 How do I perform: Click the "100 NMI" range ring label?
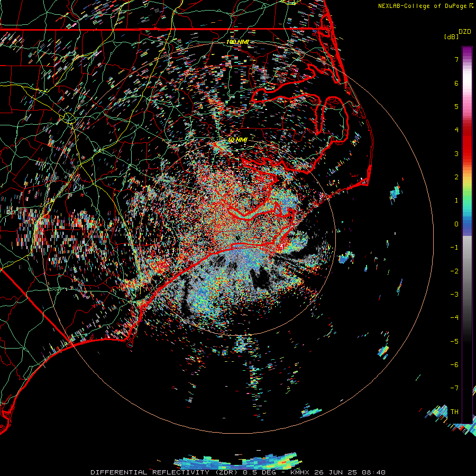(237, 42)
